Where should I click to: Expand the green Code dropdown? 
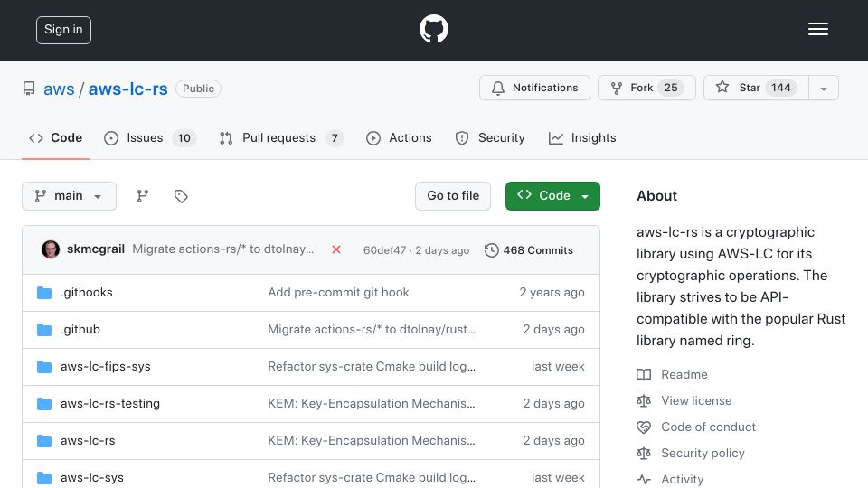coord(552,196)
